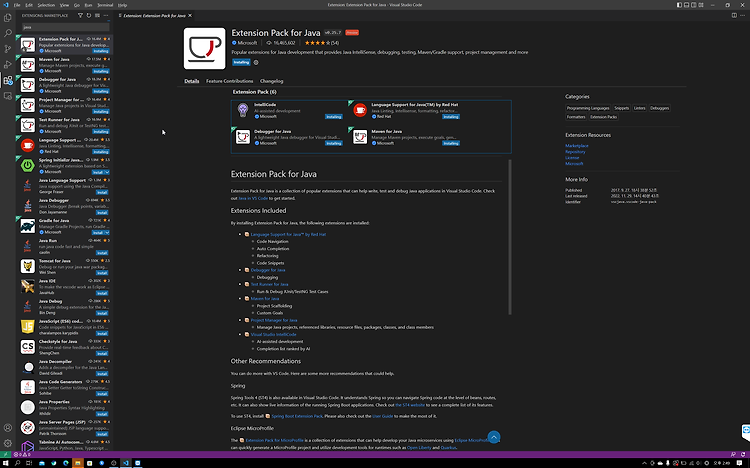Open Customize Layout button in title bar
This screenshot has height=468, width=750.
point(701,5)
